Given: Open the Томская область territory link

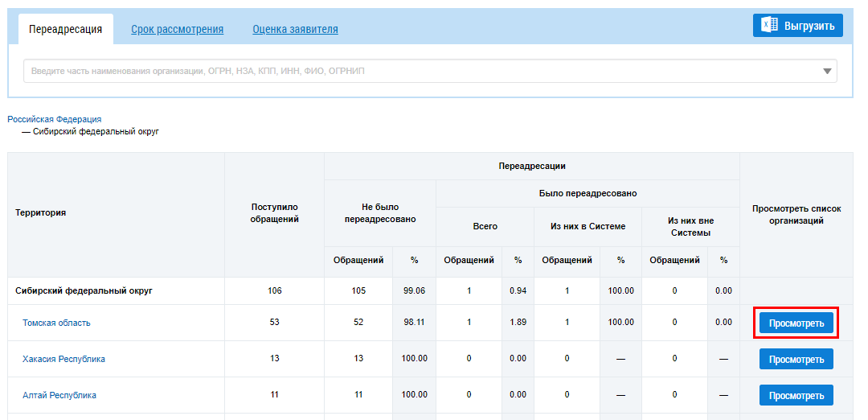Looking at the screenshot, I should tap(56, 323).
